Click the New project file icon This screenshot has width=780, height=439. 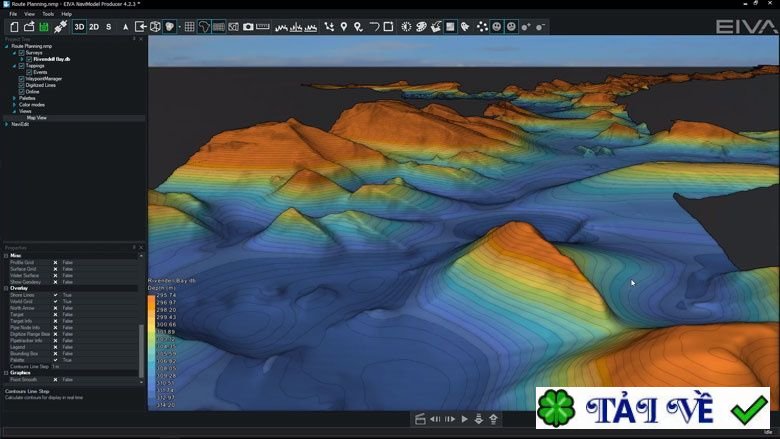[x=14, y=27]
